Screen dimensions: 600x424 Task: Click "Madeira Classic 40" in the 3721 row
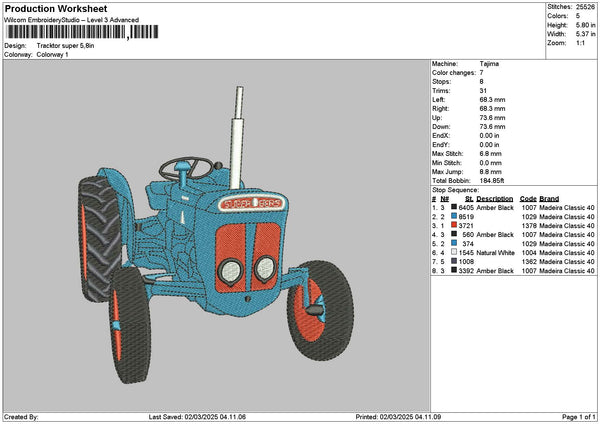(x=567, y=226)
